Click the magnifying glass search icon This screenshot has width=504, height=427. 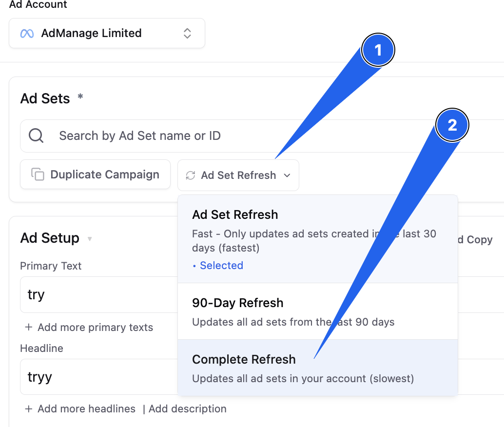coord(36,136)
